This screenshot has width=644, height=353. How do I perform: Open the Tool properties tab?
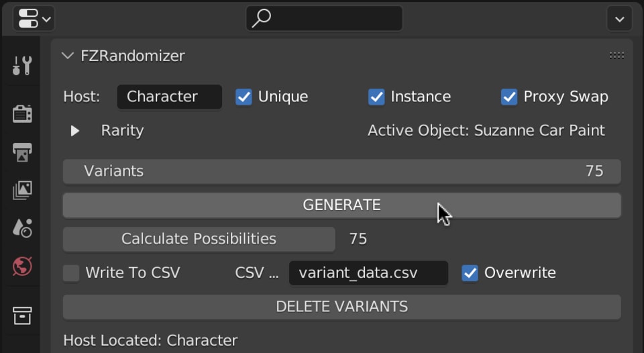click(x=22, y=65)
